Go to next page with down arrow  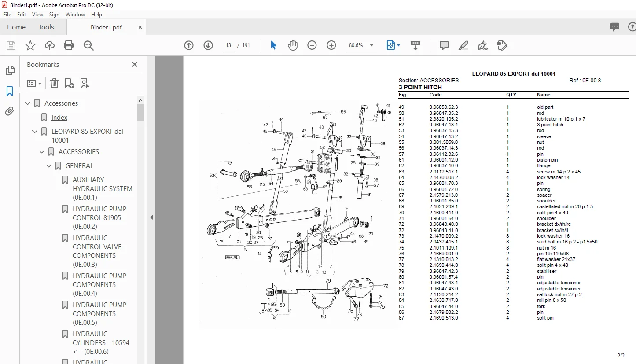208,45
